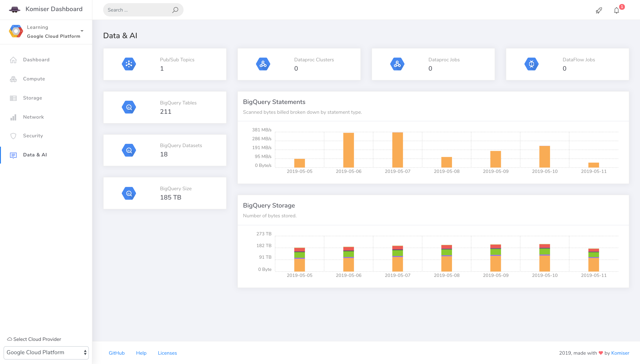The width and height of the screenshot is (640, 364).
Task: Click the Komiser hat logo icon
Action: [14, 10]
